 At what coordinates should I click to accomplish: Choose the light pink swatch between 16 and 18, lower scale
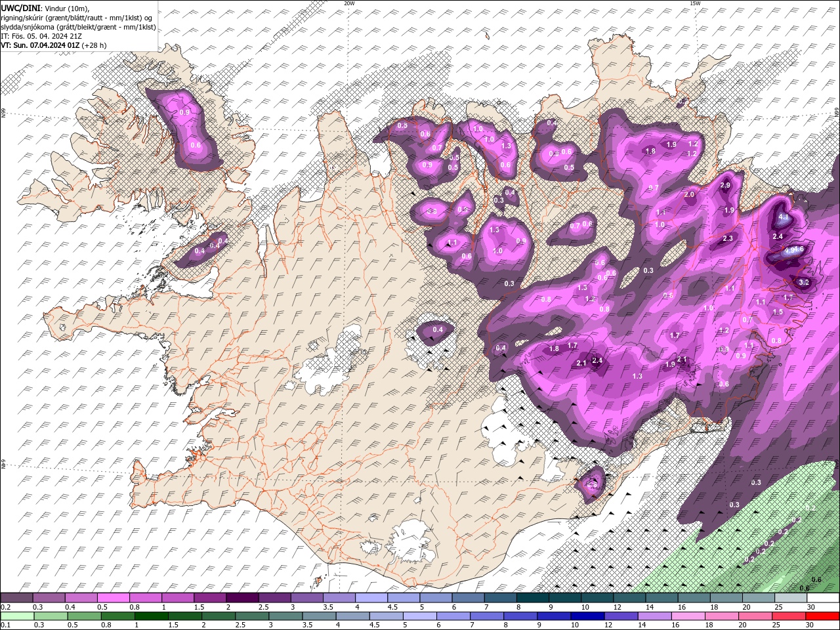(688, 616)
